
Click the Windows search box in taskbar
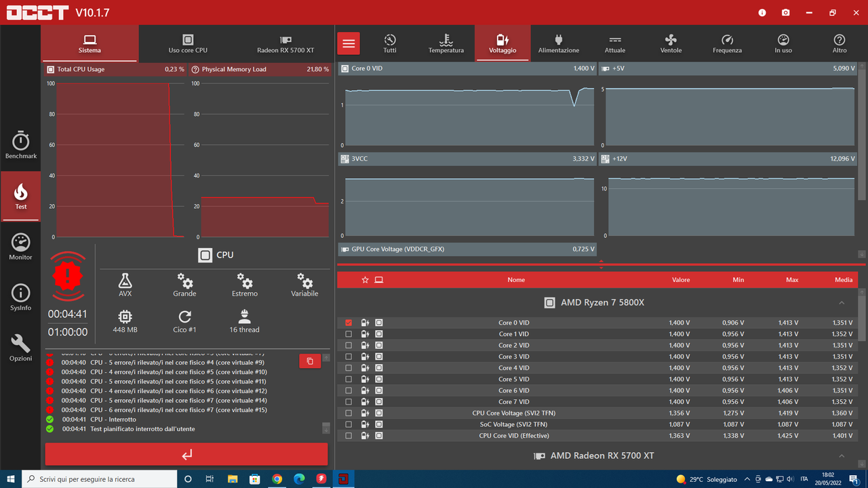(99, 479)
